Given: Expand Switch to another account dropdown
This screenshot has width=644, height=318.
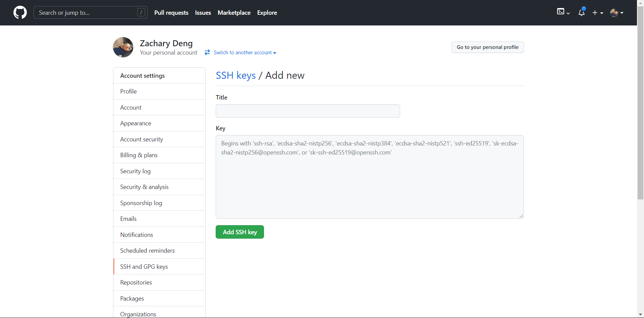Looking at the screenshot, I should click(245, 53).
